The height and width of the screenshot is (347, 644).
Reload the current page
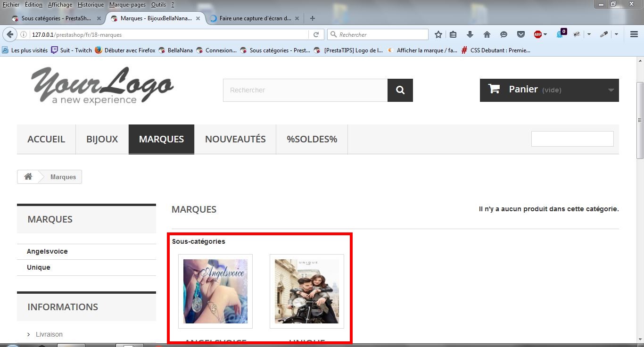[316, 34]
